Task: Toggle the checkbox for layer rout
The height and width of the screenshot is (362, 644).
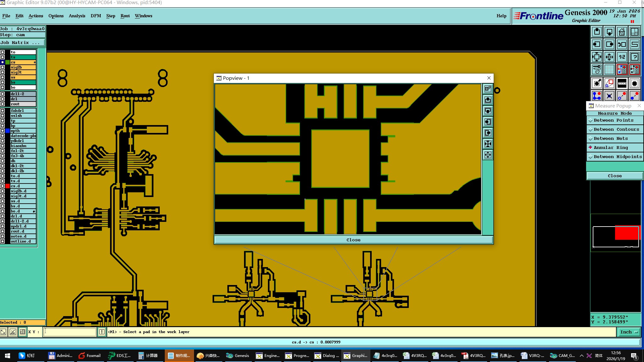Action: 3,104
